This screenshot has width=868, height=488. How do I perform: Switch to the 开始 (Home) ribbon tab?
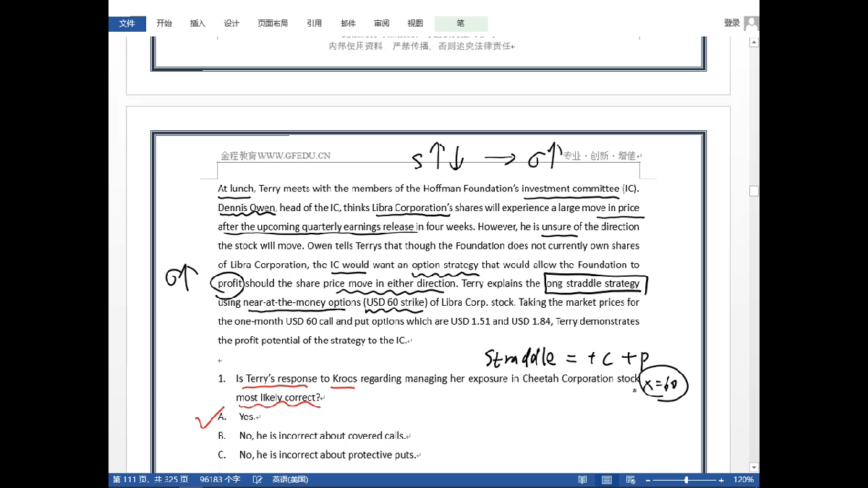pos(164,23)
